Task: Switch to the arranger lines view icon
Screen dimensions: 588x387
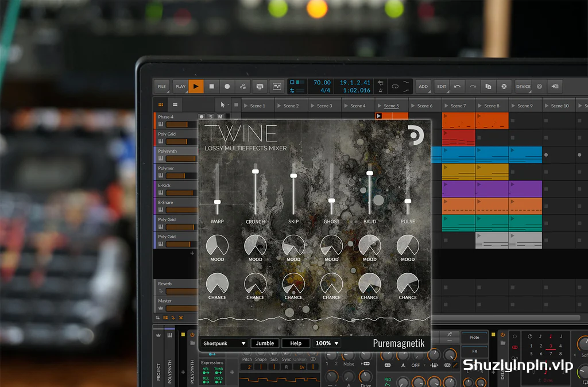Action: pos(175,105)
